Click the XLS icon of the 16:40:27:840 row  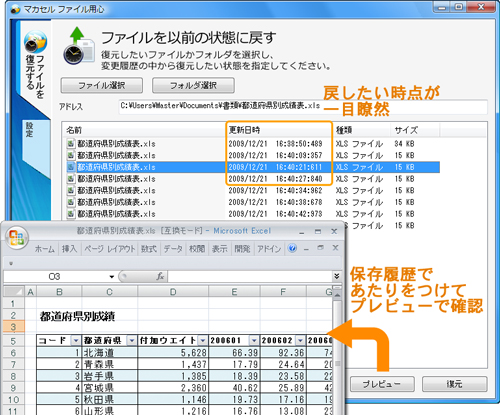click(x=71, y=179)
